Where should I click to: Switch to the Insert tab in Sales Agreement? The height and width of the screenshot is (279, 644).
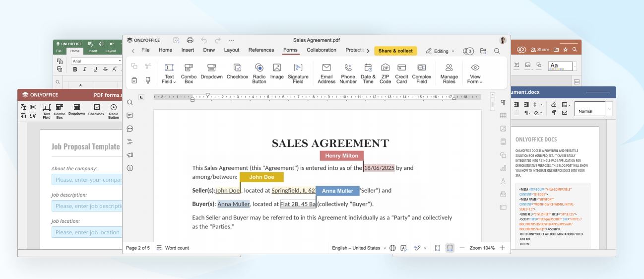188,50
